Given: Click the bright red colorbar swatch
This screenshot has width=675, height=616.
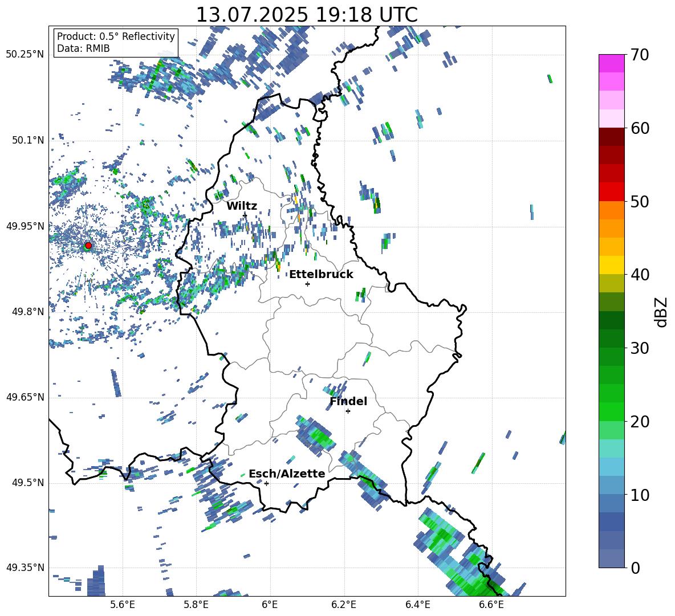Looking at the screenshot, I should 612,192.
